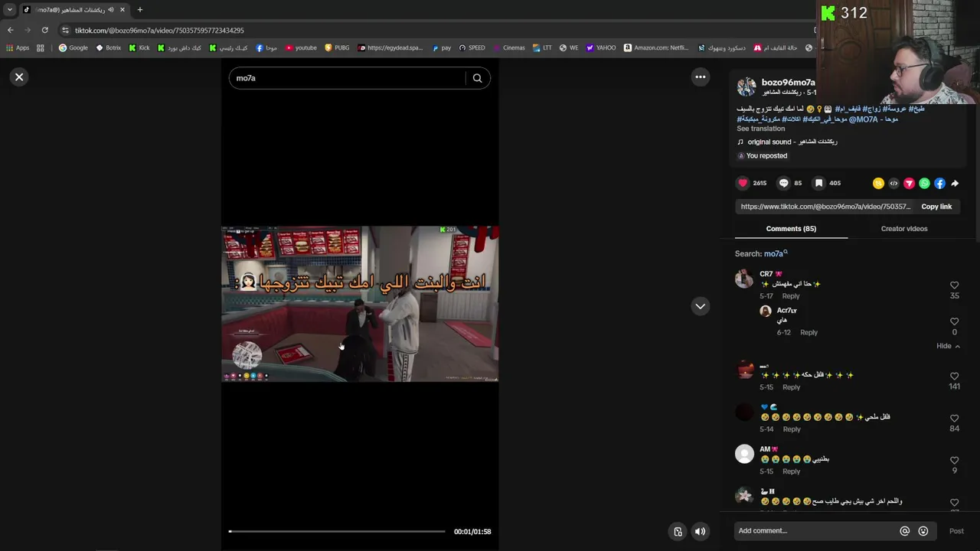Seek on the video progress bar

click(x=337, y=531)
